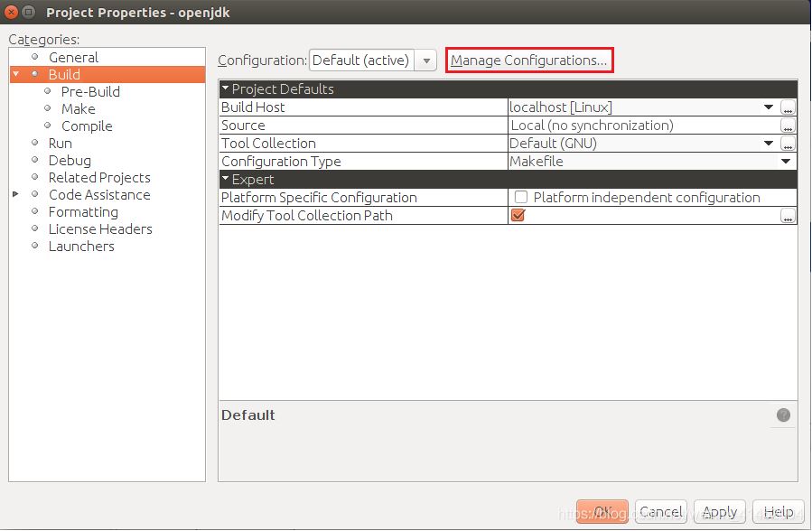Click the help question mark icon
This screenshot has height=531, width=812.
point(783,415)
